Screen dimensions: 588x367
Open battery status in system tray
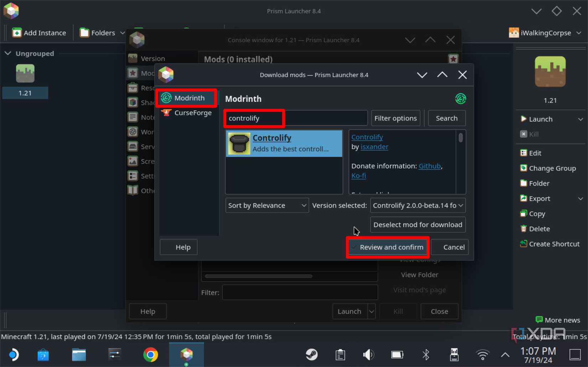[397, 355]
